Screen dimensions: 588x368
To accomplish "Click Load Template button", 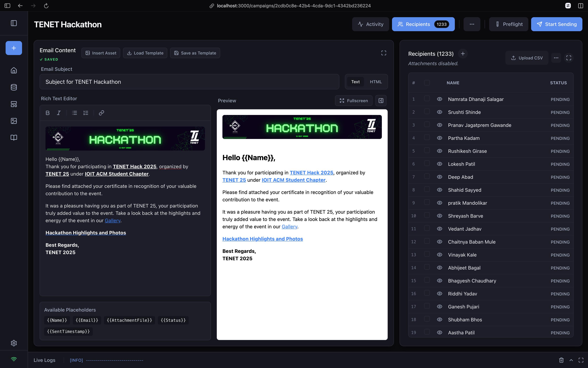I will click(145, 53).
